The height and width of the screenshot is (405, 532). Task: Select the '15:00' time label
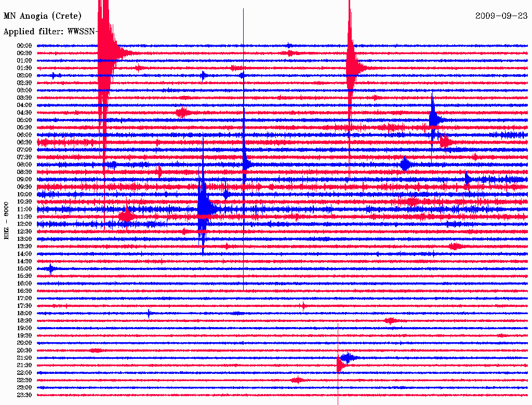[x=24, y=268]
